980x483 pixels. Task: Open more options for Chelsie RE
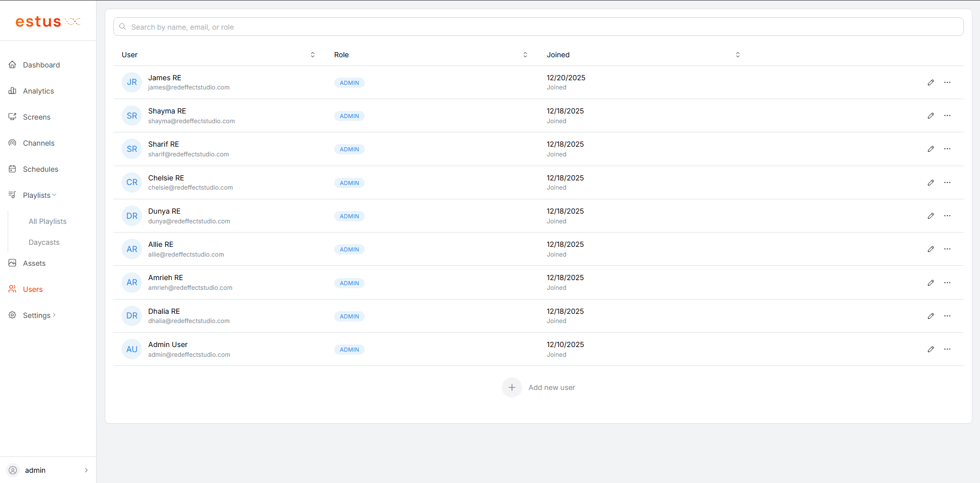[947, 182]
